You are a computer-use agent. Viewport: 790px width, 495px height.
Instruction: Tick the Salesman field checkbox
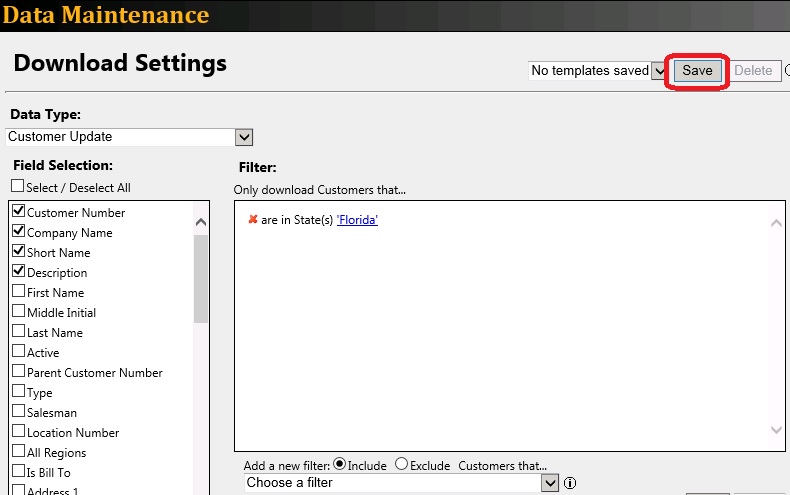pyautogui.click(x=18, y=412)
